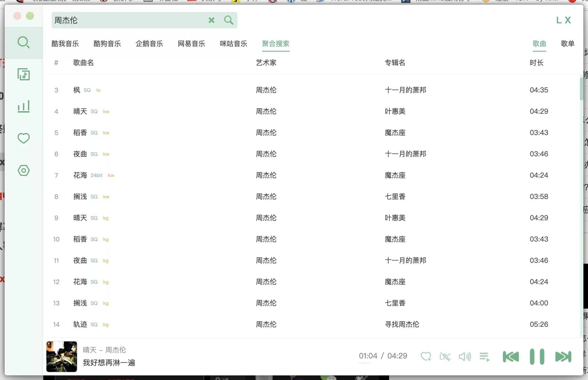The image size is (588, 380).
Task: Toggle desktop lyrics LRC icon
Action: (445, 357)
